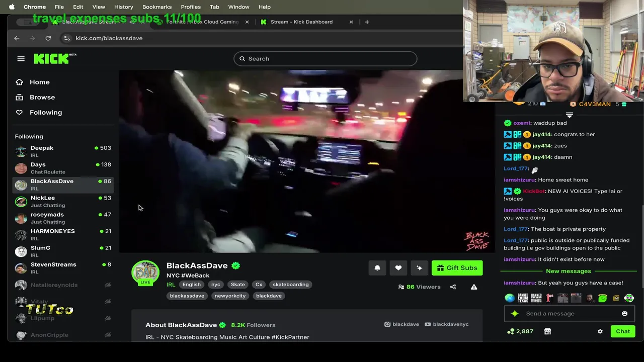Click the nyc tag
This screenshot has height=362, width=644.
coord(216,285)
